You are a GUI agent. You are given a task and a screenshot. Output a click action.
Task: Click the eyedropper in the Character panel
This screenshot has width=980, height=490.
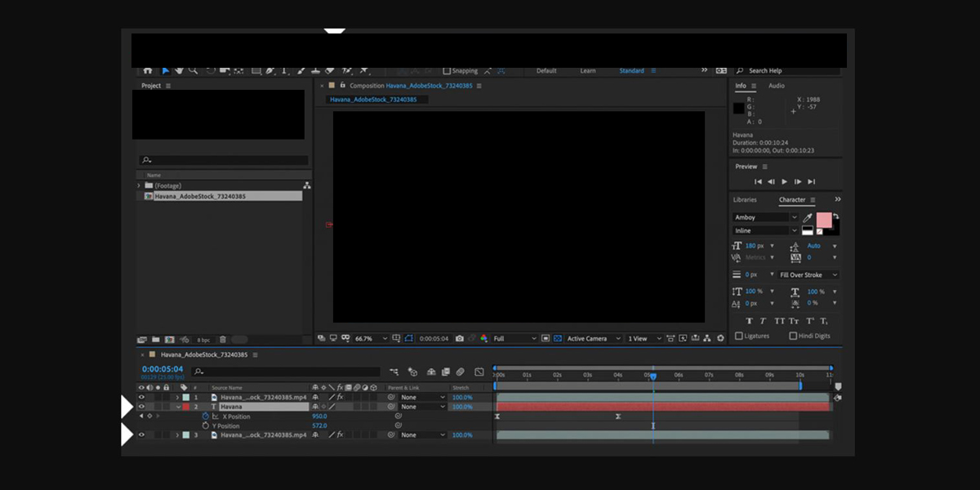(x=808, y=217)
